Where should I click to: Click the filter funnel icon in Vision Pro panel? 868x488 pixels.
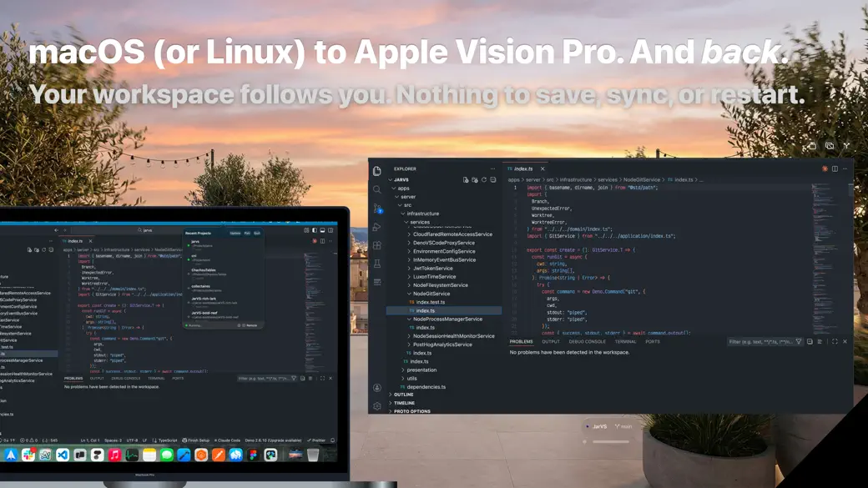798,342
